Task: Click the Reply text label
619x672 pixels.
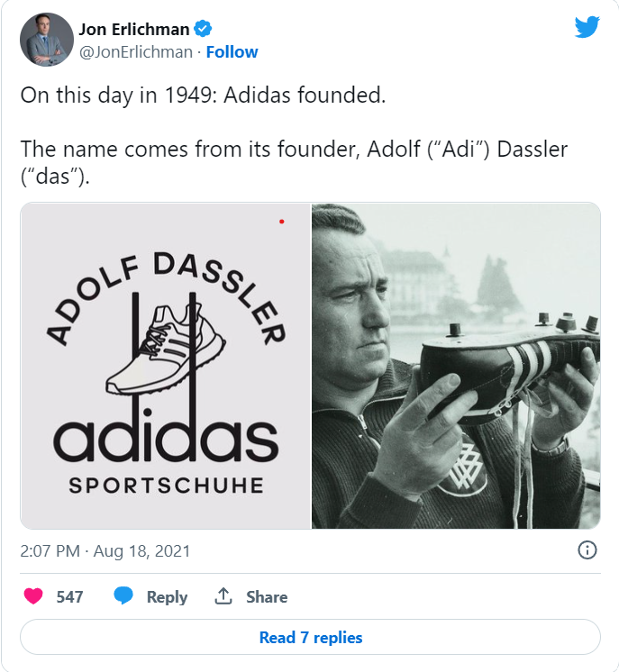Action: point(167,596)
